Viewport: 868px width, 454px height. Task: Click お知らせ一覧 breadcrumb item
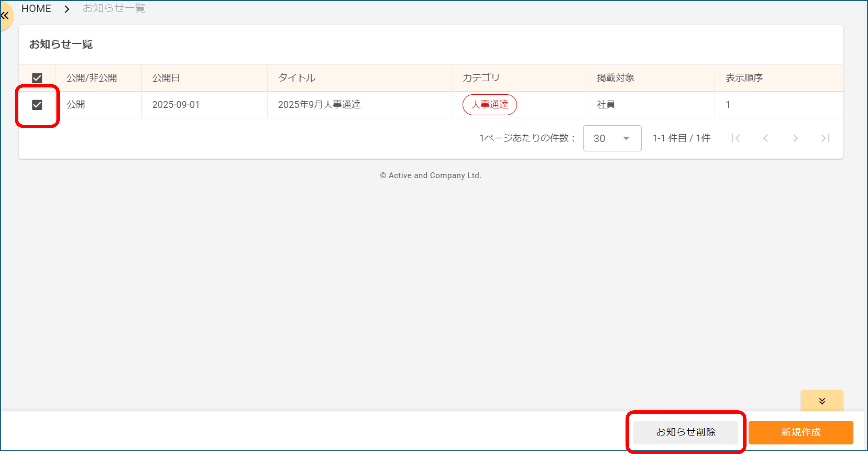114,8
